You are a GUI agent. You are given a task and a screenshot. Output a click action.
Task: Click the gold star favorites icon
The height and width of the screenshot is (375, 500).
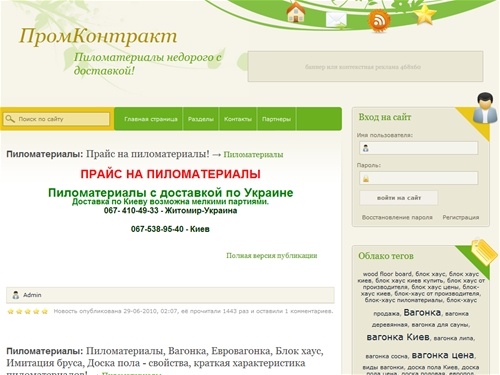(x=425, y=14)
